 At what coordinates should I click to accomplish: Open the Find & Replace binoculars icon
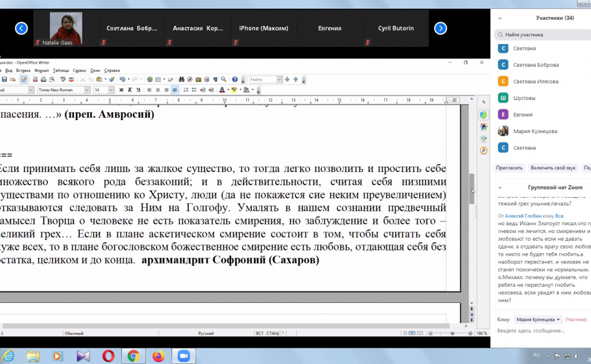(x=182, y=80)
